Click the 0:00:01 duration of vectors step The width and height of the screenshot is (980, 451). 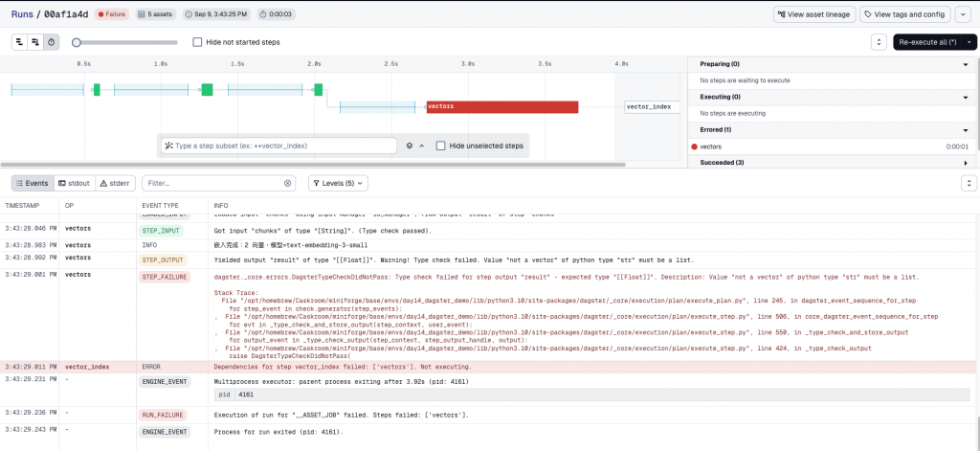coord(957,147)
